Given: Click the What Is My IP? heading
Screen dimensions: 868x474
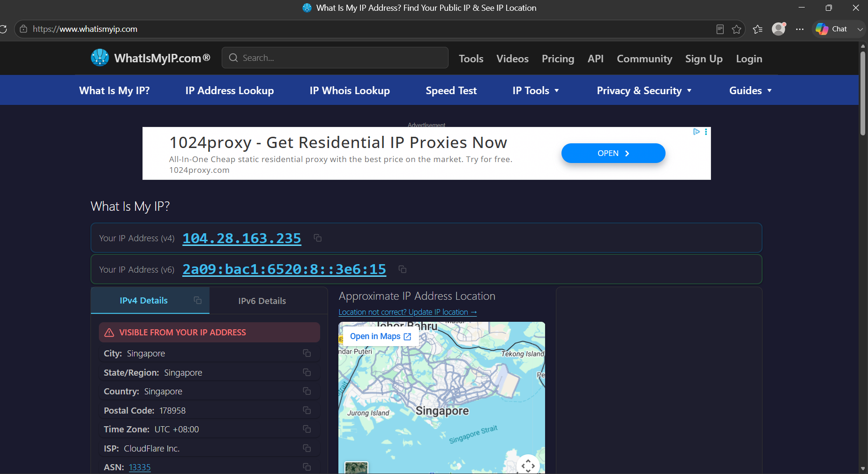Looking at the screenshot, I should [x=130, y=206].
